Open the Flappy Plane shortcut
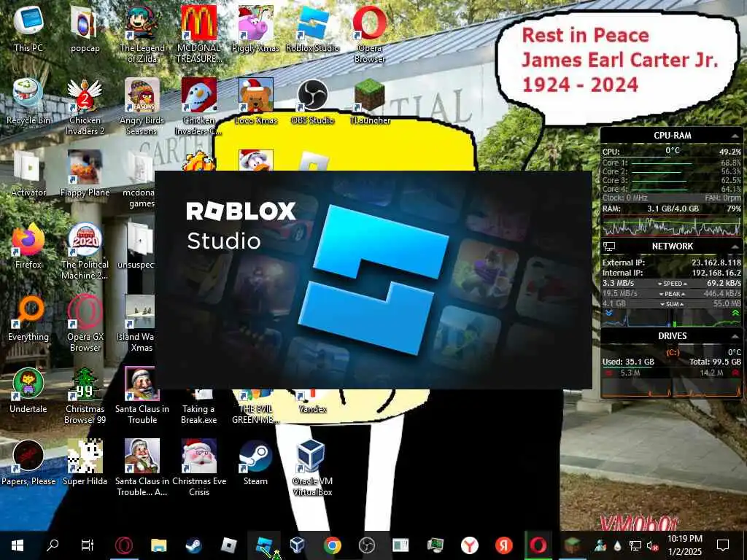Viewport: 747px width, 560px height. (85, 173)
